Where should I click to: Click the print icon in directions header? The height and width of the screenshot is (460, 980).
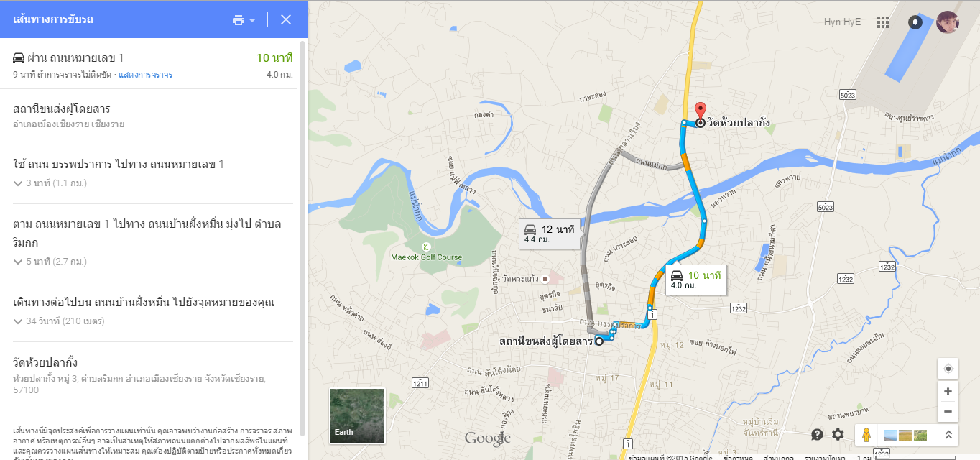click(x=238, y=20)
